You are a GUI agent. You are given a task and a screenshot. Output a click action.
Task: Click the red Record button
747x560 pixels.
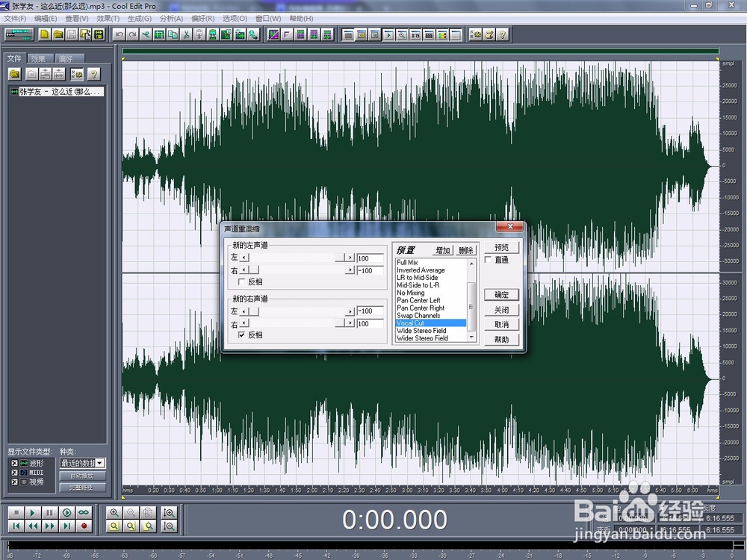84,526
